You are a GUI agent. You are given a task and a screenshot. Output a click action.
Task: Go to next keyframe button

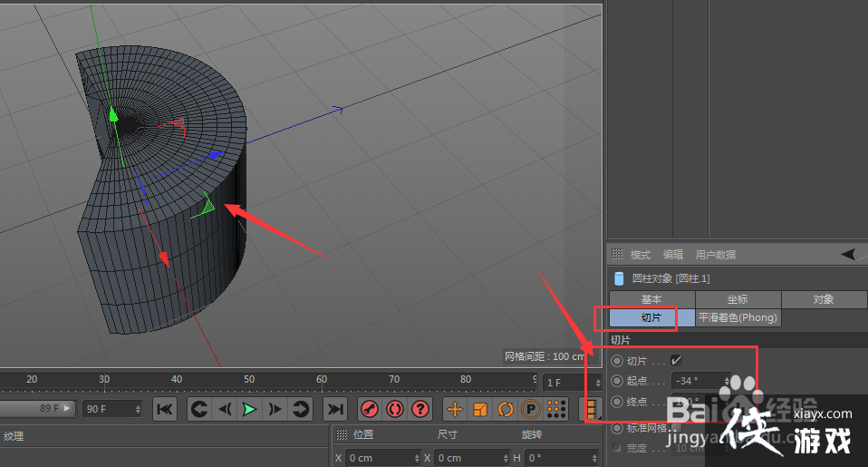tap(300, 409)
